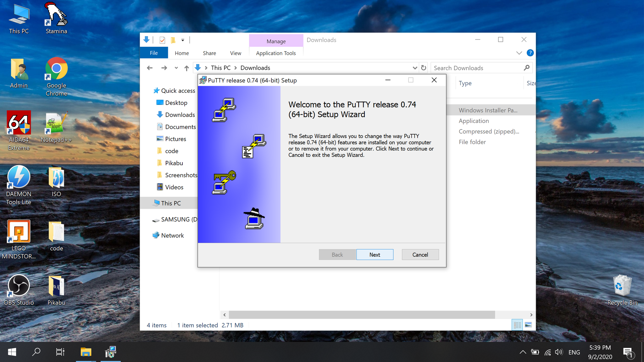Open clock showing 5:39 PM
Screen dimensions: 644x362
600,352
